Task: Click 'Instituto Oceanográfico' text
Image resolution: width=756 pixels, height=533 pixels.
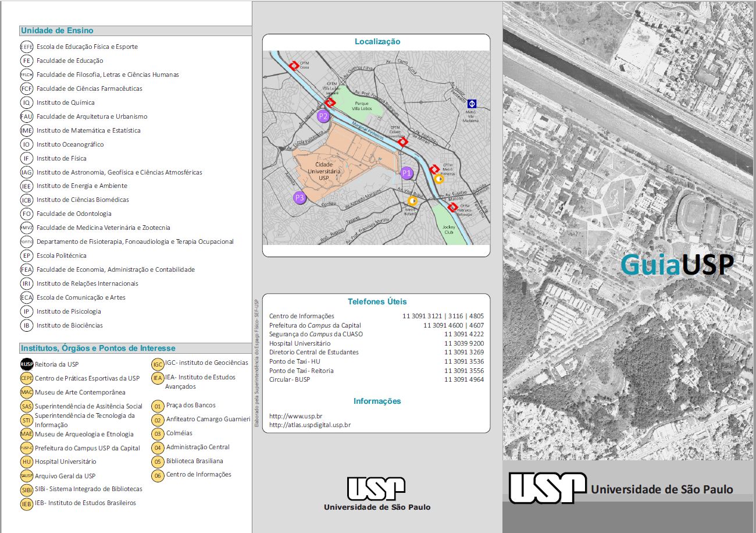Action: pyautogui.click(x=70, y=144)
